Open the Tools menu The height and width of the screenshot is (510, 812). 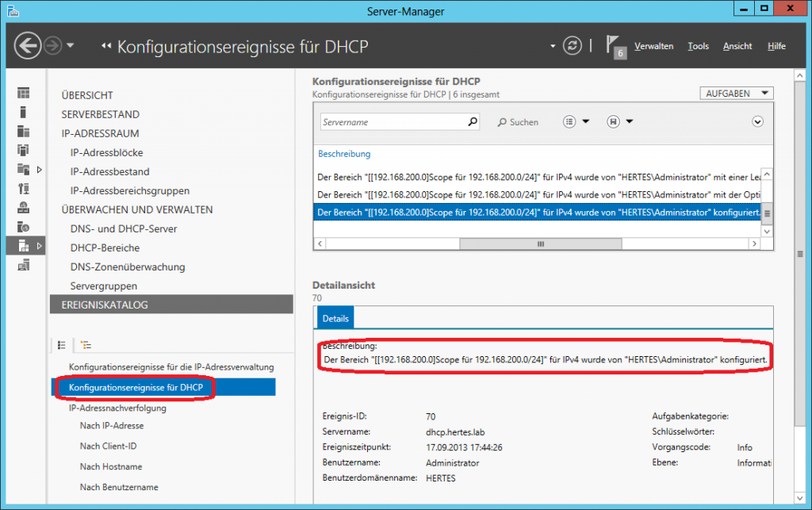pos(698,46)
